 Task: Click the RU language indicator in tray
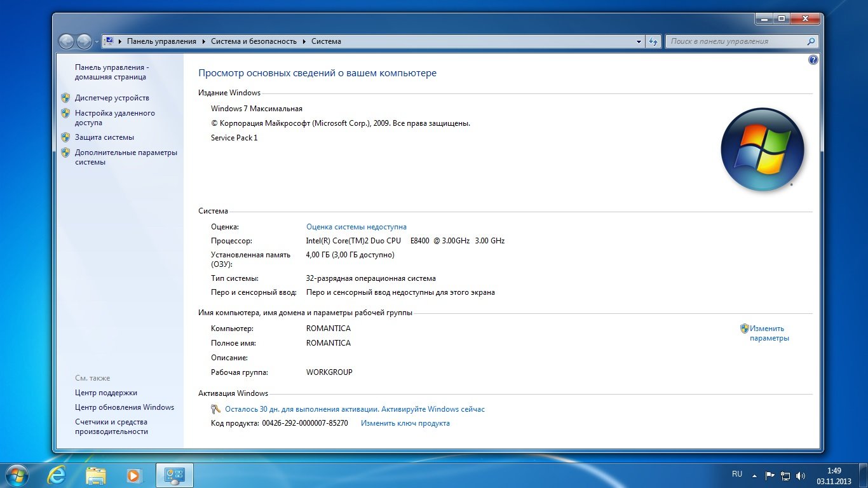[x=737, y=474]
